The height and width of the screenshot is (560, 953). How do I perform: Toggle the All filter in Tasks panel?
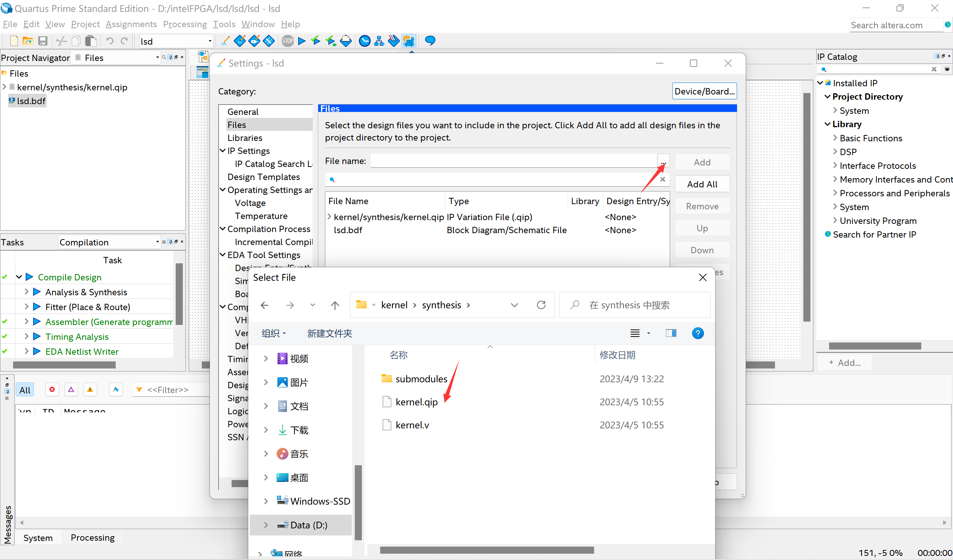point(25,389)
